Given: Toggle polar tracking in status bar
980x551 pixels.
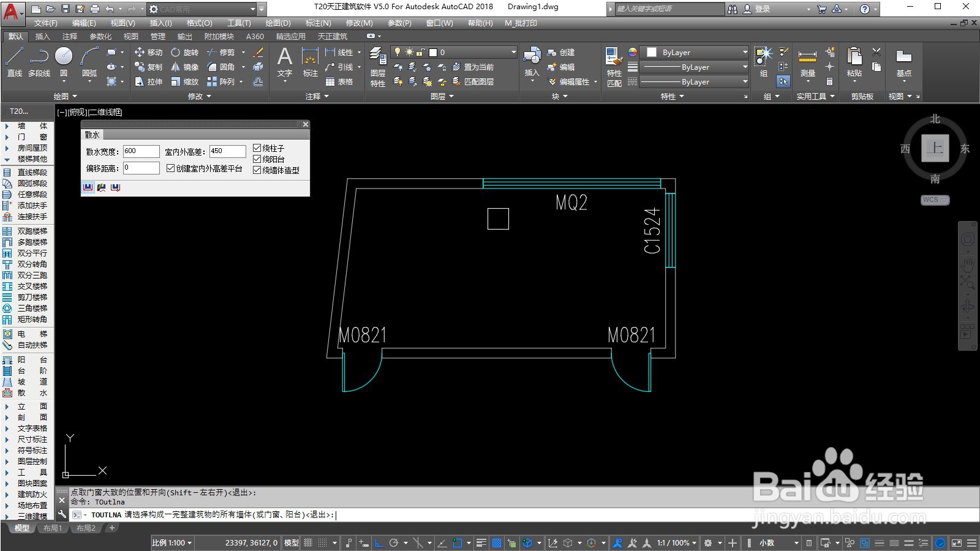Looking at the screenshot, I should click(394, 542).
